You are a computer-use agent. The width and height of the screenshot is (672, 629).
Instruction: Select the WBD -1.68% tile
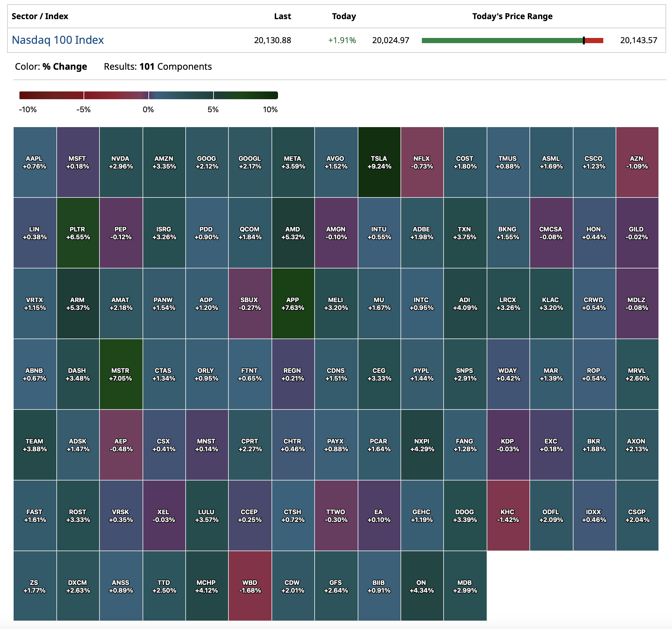pos(250,587)
